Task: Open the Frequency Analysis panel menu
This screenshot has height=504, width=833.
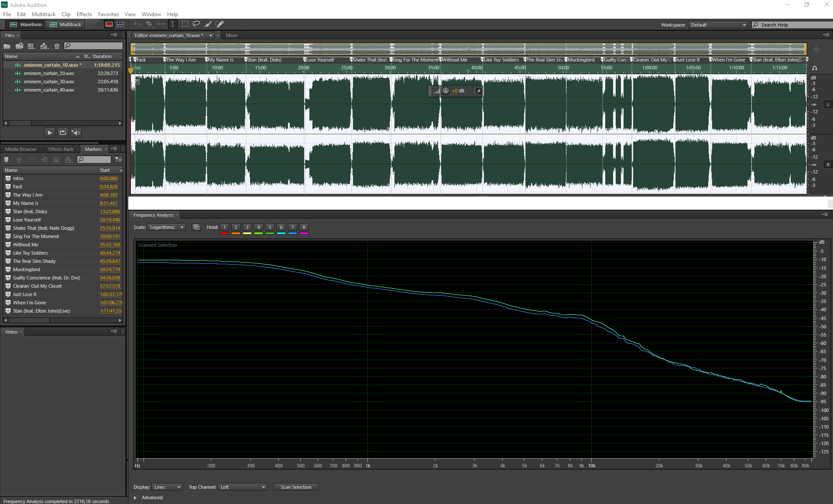Action: (825, 215)
